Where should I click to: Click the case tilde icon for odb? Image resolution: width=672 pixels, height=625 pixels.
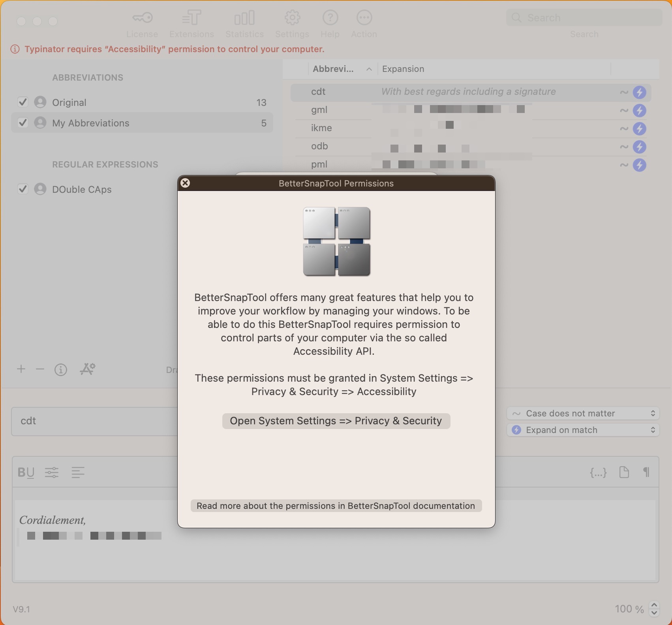(x=624, y=147)
